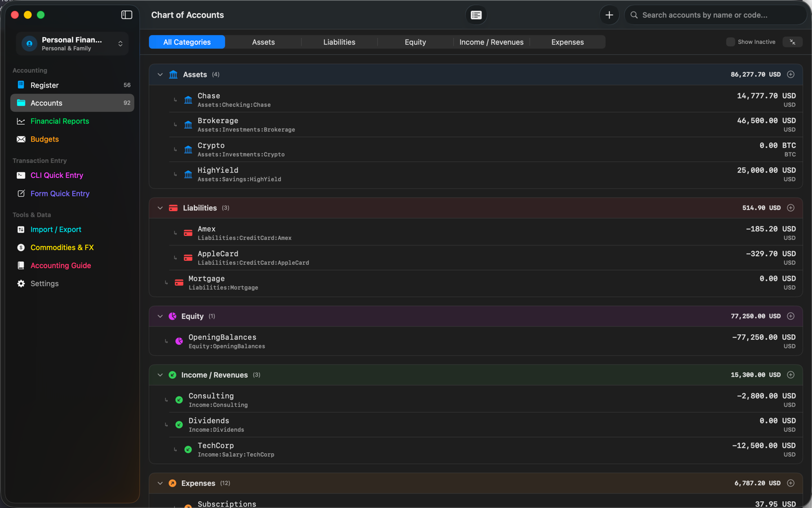Select Accounts in the sidebar
Image resolution: width=812 pixels, height=508 pixels.
(72, 103)
